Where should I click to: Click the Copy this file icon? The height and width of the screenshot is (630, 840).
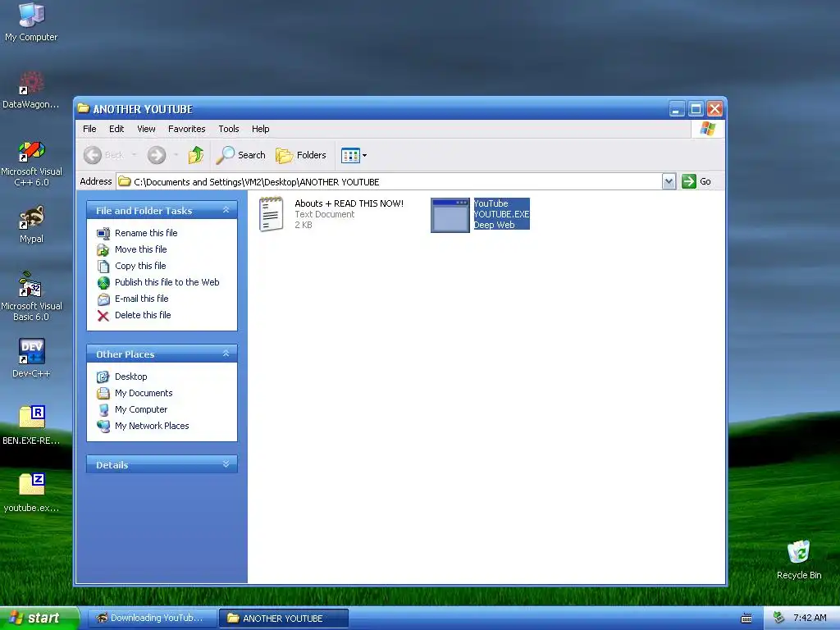[103, 267]
